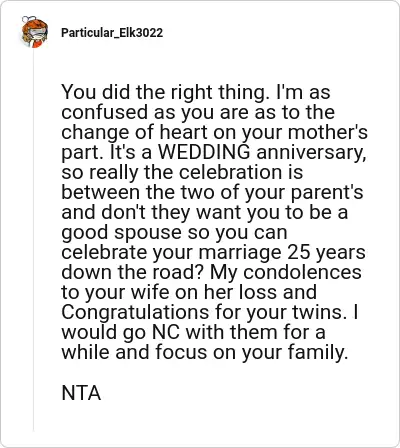Screen dimensions: 400x448
Task: Click the word 'anniversary' in the comment
Action: click(311, 153)
